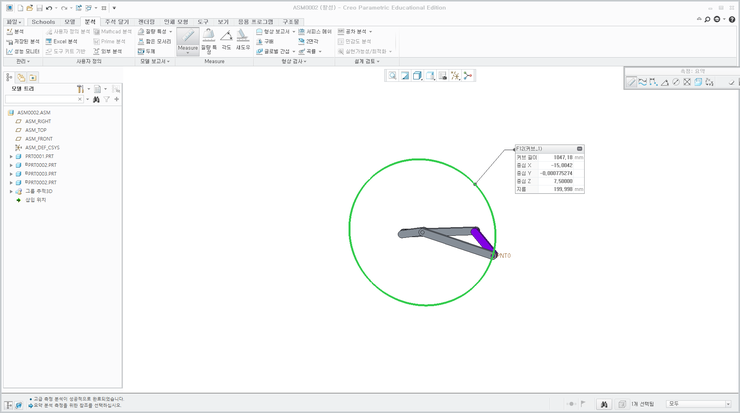Image resolution: width=740 pixels, height=413 pixels.
Task: Select the angle triangle icon in measure panel
Action: pos(664,82)
